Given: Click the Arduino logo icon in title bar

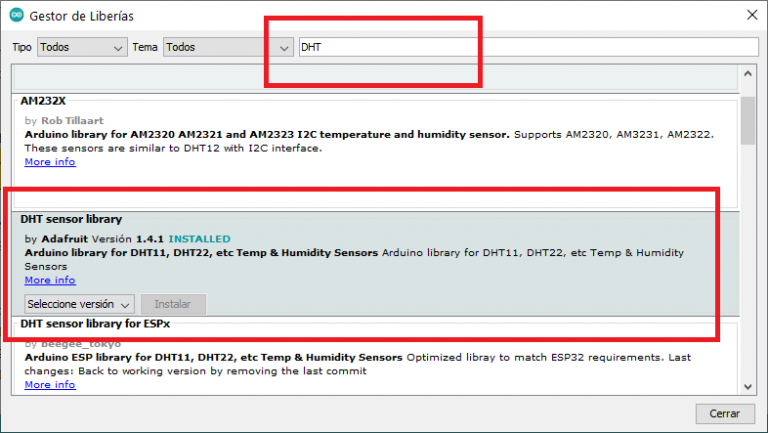Looking at the screenshot, I should pos(15,16).
